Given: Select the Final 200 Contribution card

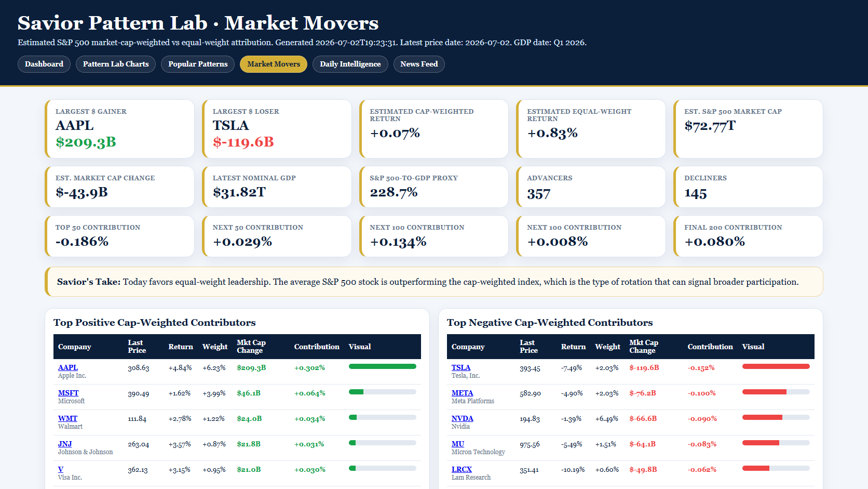Looking at the screenshot, I should pyautogui.click(x=749, y=236).
